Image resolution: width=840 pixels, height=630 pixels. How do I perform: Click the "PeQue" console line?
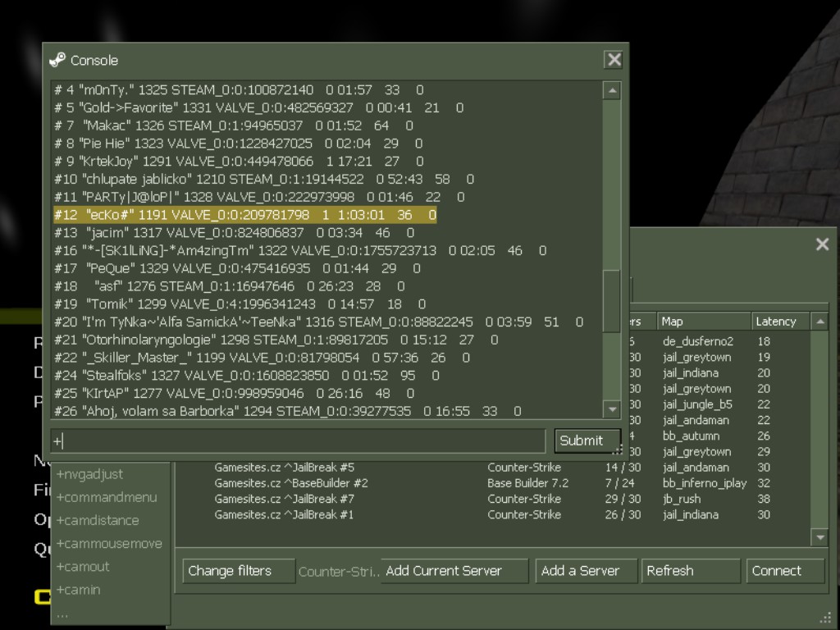[237, 268]
